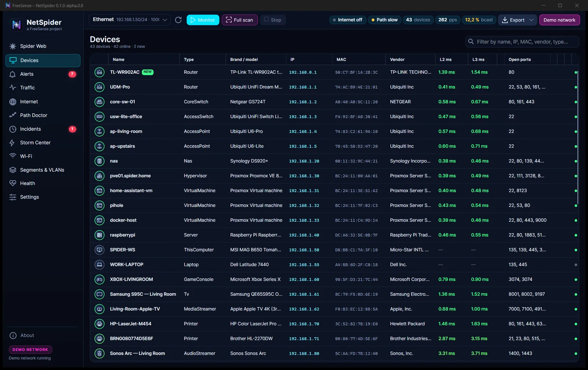Click the TV icon for Samsung S95C row
The image size is (588, 370).
coord(99,294)
